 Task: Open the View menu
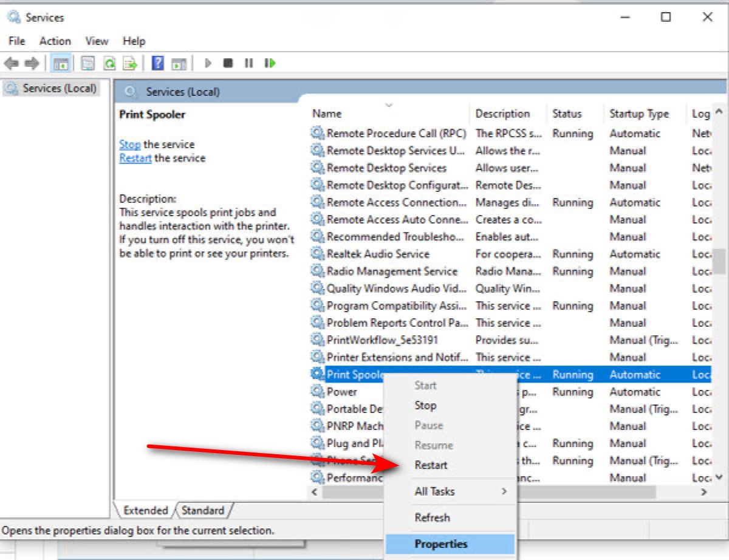tap(97, 41)
